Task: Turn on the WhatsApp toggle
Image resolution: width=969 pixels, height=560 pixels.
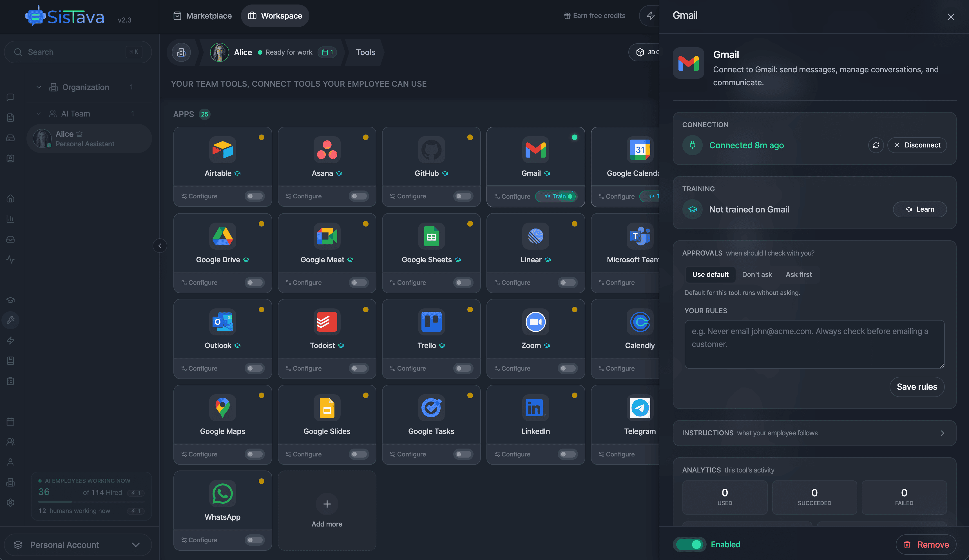Action: (x=254, y=540)
